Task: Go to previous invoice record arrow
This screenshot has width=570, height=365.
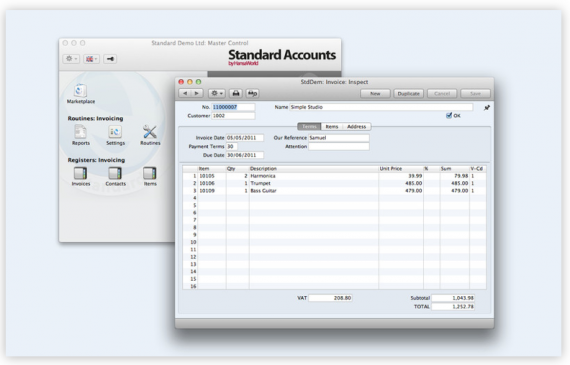Action: 185,93
